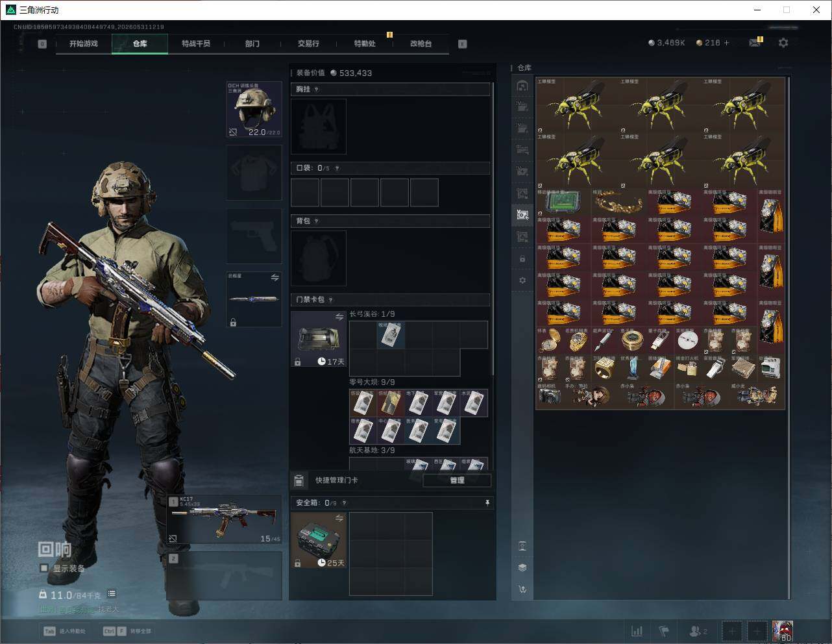Click the flag icon in the bottom bar
This screenshot has height=644, width=832.
[x=664, y=631]
